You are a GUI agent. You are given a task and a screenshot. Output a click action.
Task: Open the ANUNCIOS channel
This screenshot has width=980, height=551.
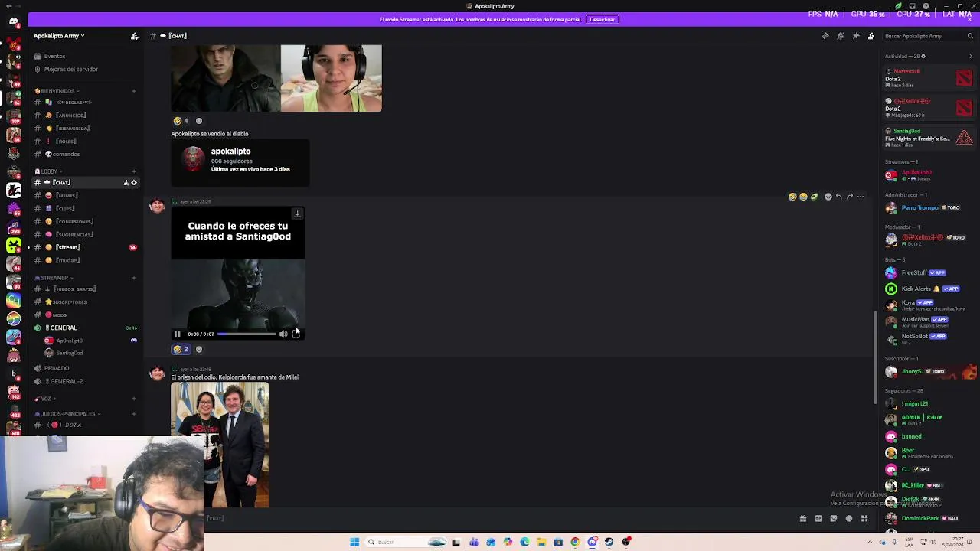(70, 115)
